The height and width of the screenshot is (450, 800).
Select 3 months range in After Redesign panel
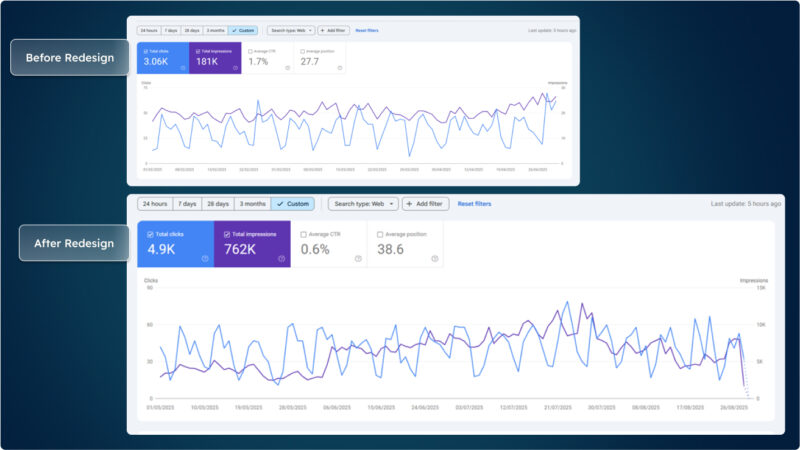(x=253, y=203)
